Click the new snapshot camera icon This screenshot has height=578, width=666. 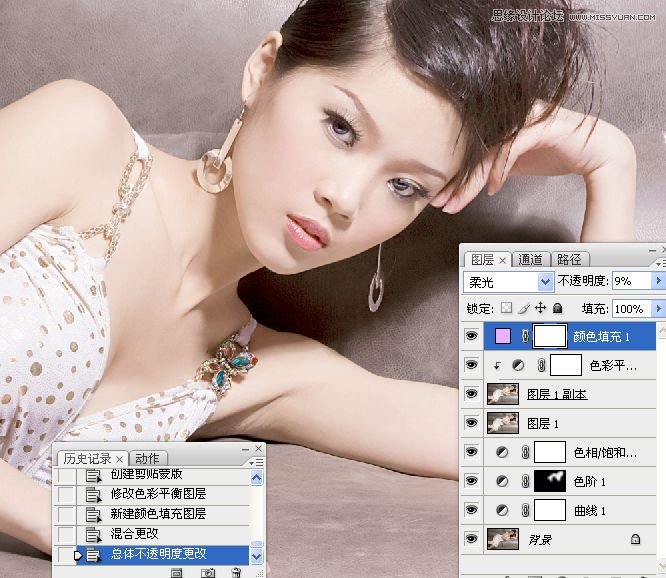coord(208,572)
